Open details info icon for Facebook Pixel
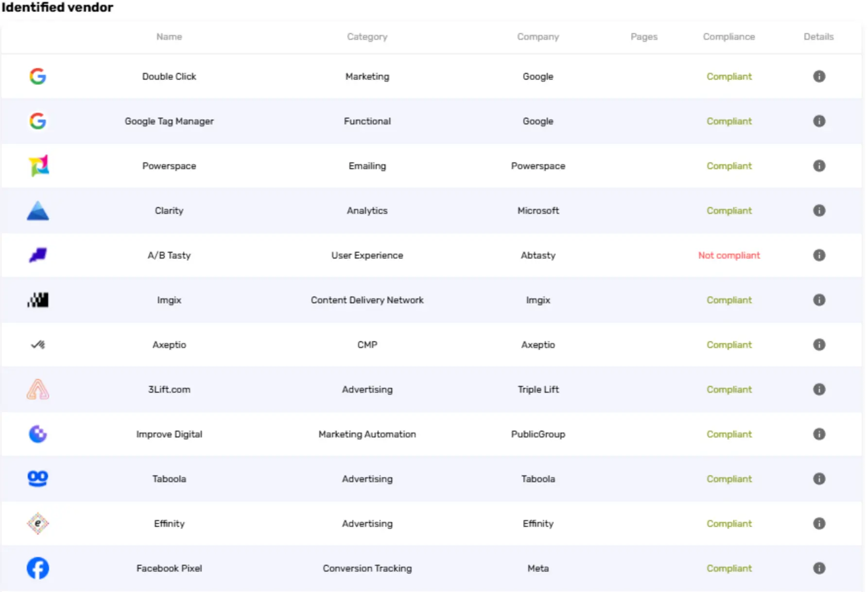The image size is (868, 592). tap(819, 568)
